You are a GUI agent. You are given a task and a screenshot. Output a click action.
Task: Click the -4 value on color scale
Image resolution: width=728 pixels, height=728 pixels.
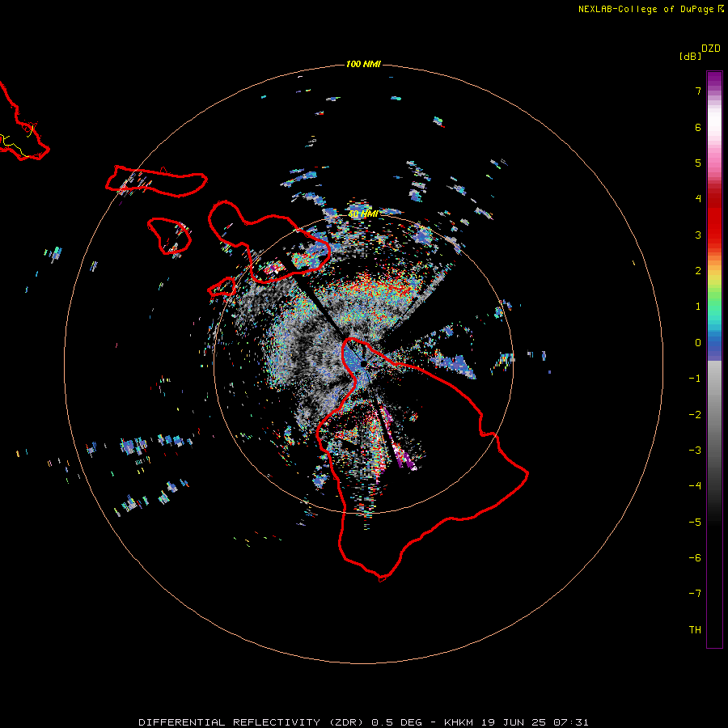point(695,485)
